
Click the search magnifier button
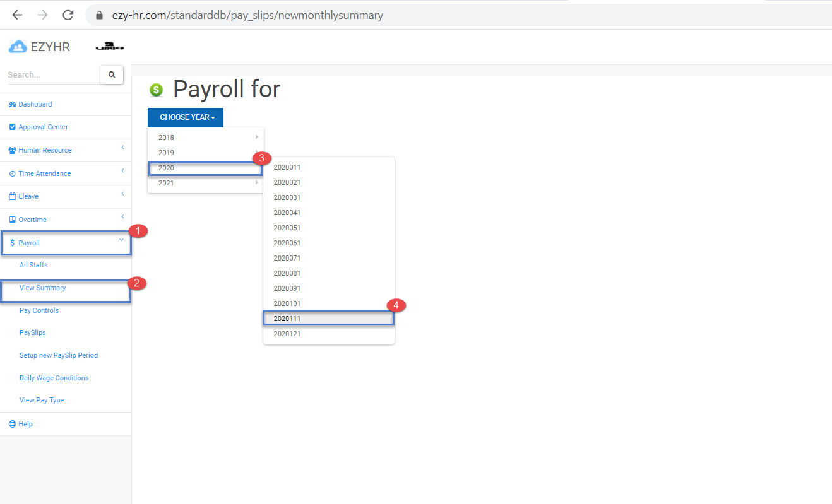coord(112,74)
